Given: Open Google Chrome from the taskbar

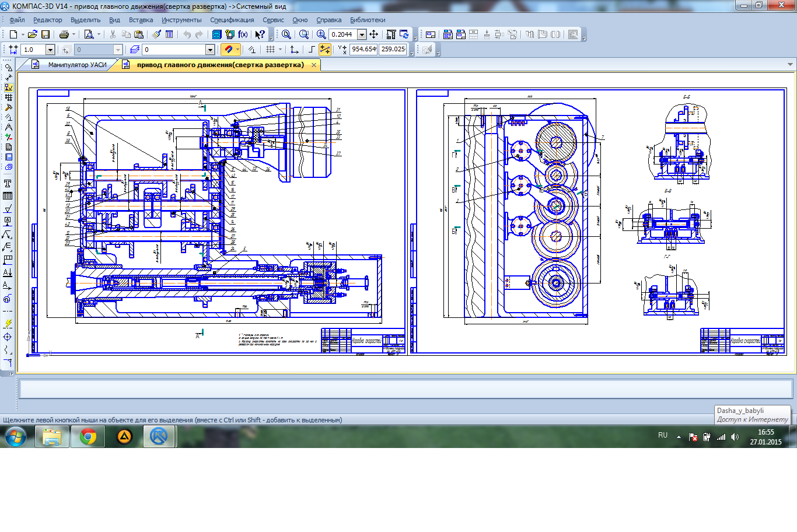Looking at the screenshot, I should click(x=88, y=436).
